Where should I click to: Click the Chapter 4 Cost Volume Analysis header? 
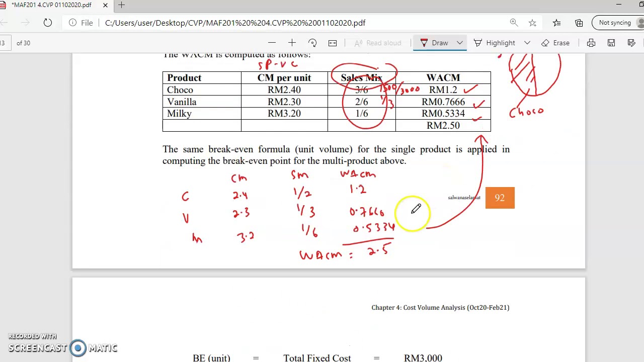point(440,307)
